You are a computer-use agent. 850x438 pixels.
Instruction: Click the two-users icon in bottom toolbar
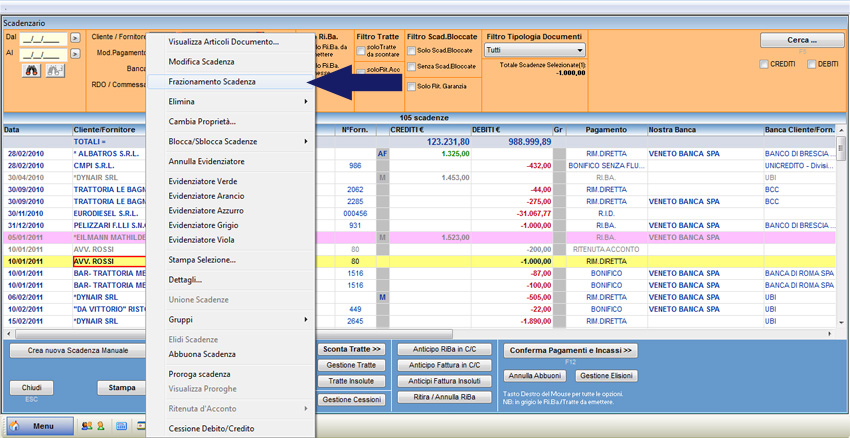[86, 426]
